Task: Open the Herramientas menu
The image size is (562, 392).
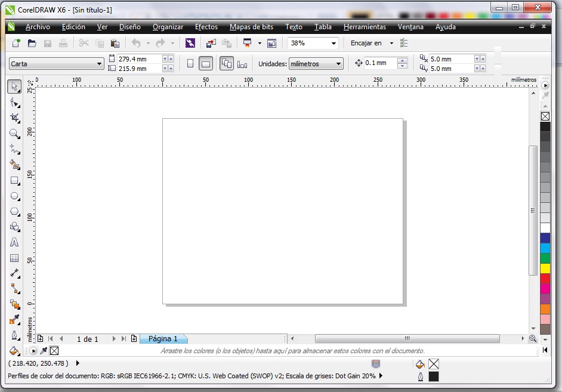Action: (364, 27)
